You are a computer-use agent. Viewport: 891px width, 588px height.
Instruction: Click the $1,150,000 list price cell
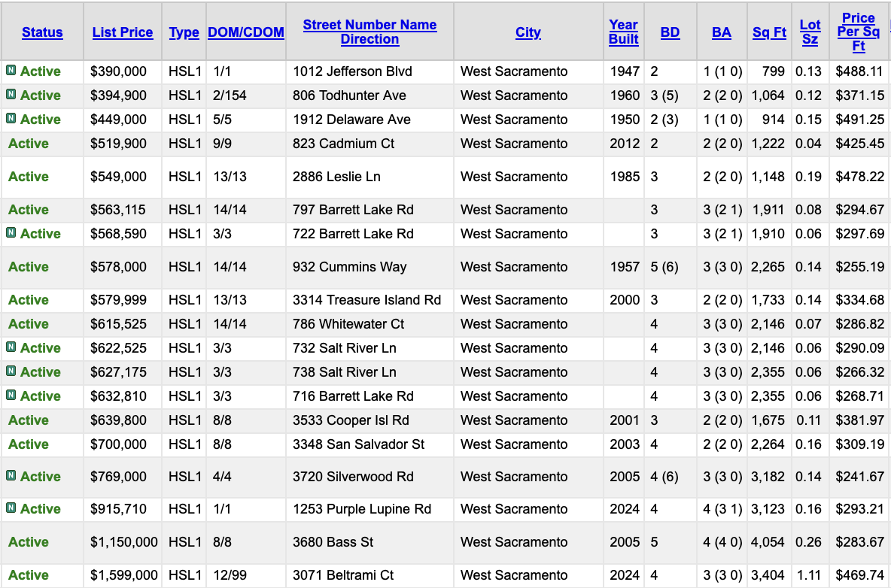[124, 542]
